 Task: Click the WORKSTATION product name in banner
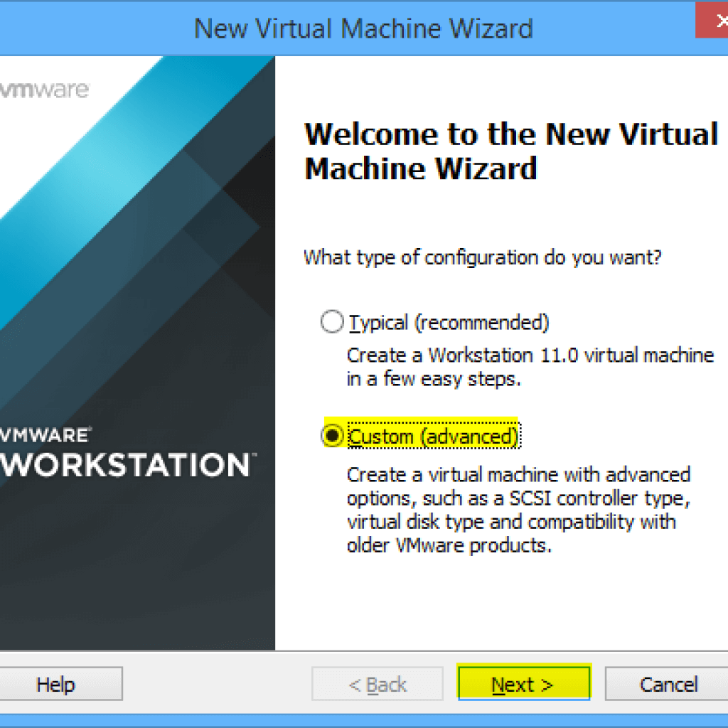tap(125, 465)
